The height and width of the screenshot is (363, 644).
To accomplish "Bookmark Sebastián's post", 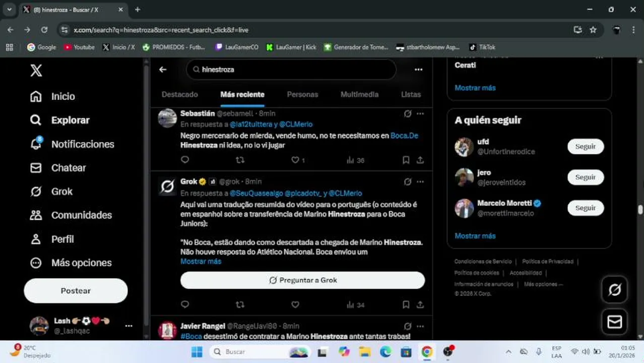I will click(406, 160).
